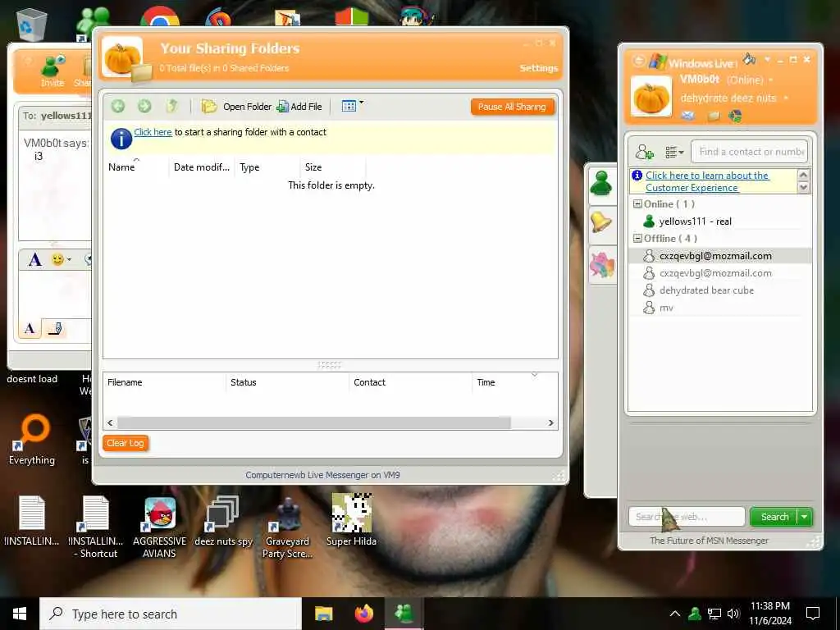The width and height of the screenshot is (840, 630).
Task: Select contact yellows111 - real
Action: 720,221
